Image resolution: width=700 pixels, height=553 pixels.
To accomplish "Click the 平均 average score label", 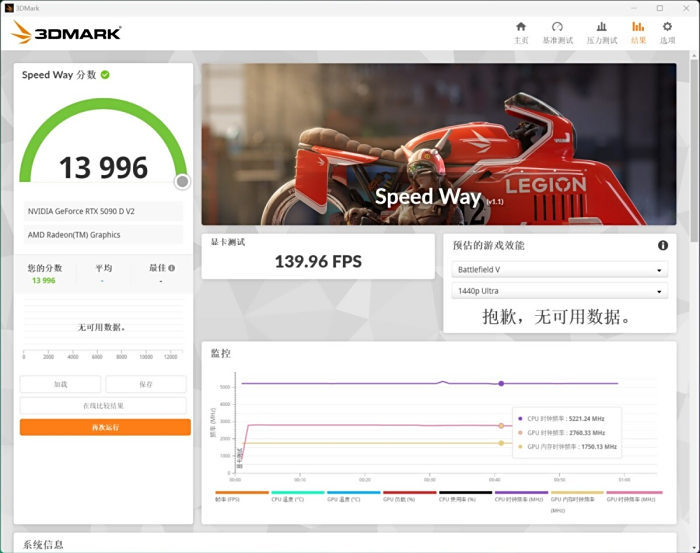I will [x=104, y=268].
